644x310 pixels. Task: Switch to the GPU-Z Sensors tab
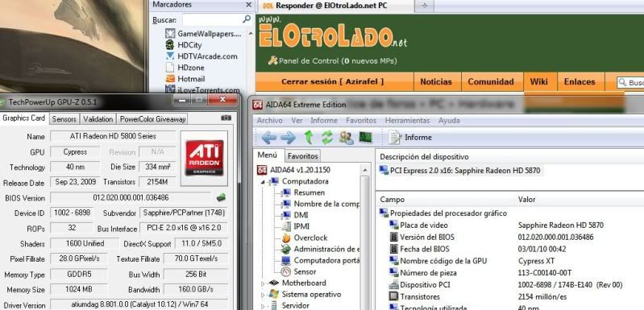64,119
